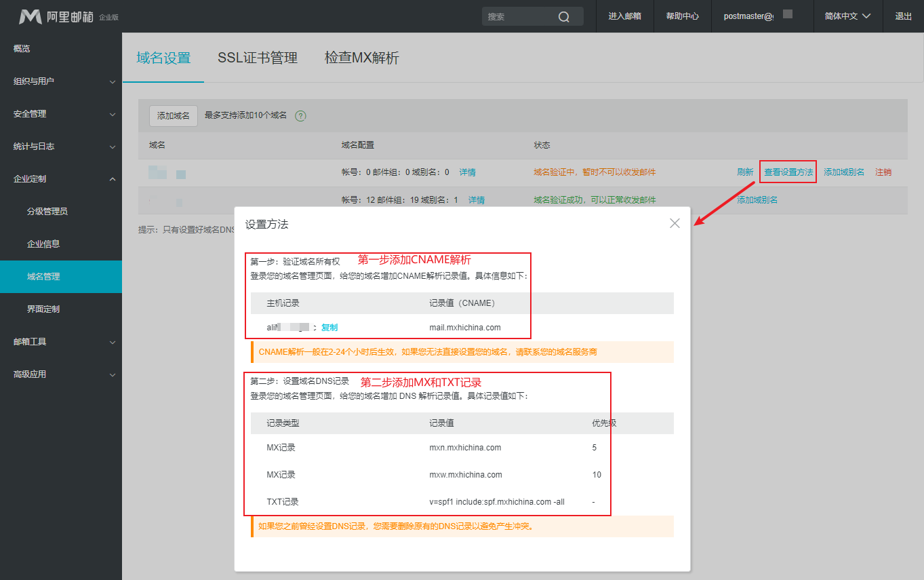Click priority value 10 in the dialog
This screenshot has width=924, height=580.
click(597, 475)
